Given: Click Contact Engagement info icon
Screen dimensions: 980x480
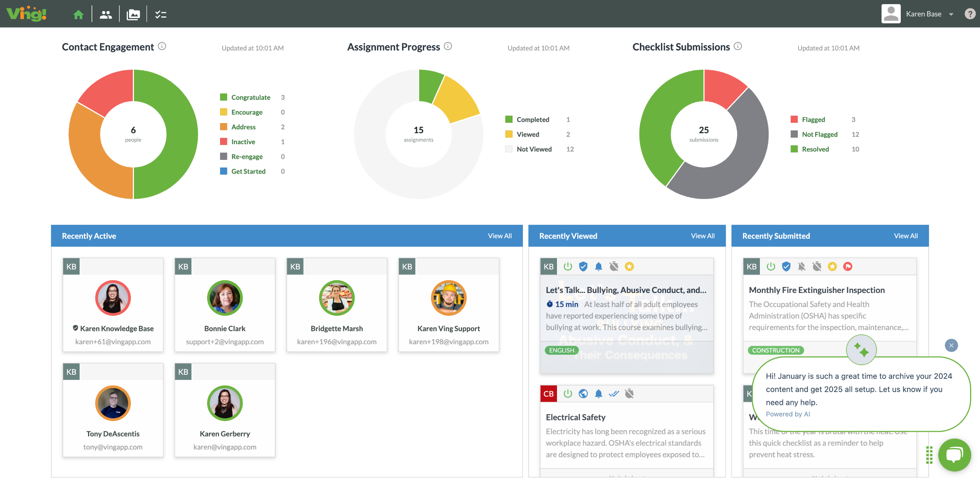Looking at the screenshot, I should point(162,46).
